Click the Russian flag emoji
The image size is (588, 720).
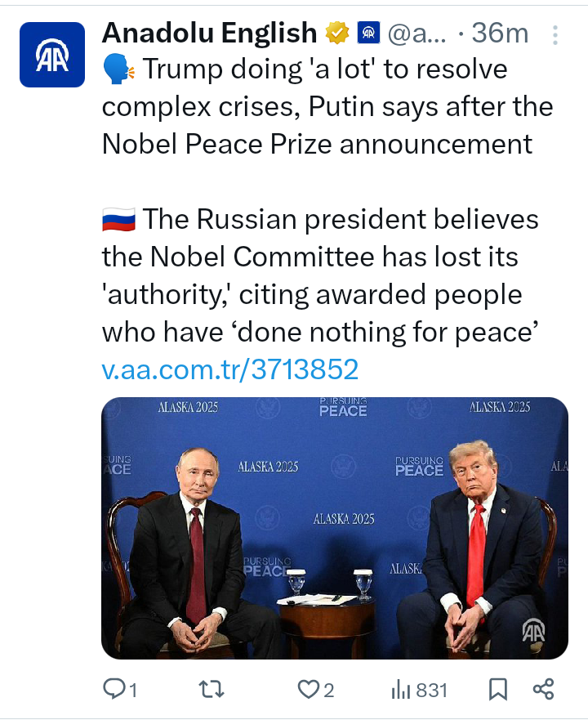(x=118, y=220)
